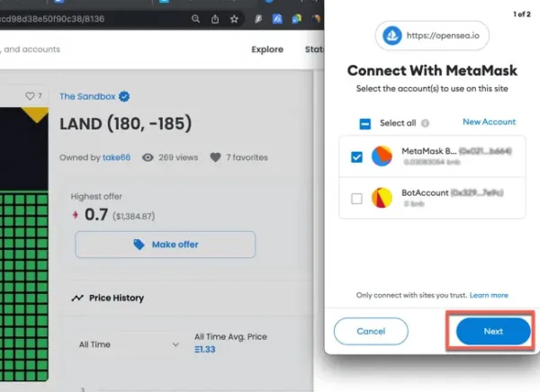The width and height of the screenshot is (540, 392).
Task: Bookmark the page with the star icon
Action: [234, 19]
